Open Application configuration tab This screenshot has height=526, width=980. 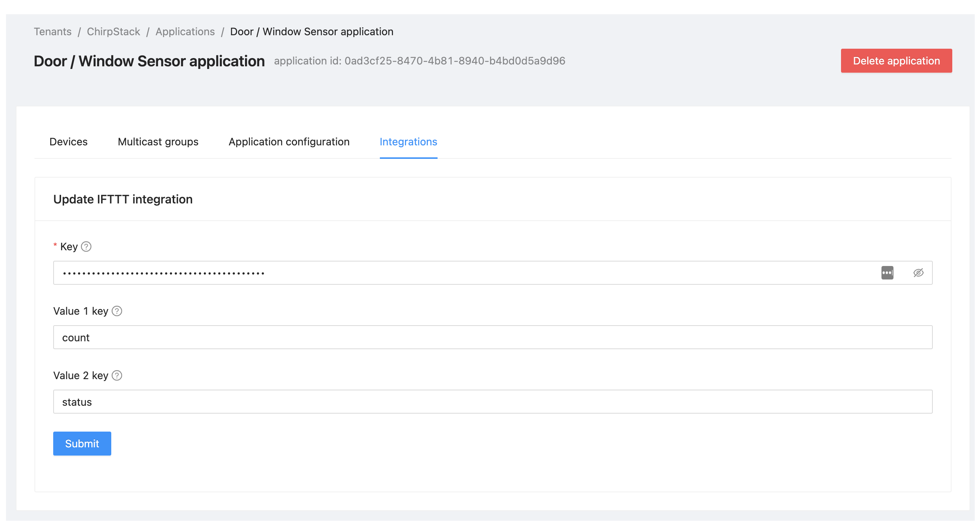click(288, 141)
